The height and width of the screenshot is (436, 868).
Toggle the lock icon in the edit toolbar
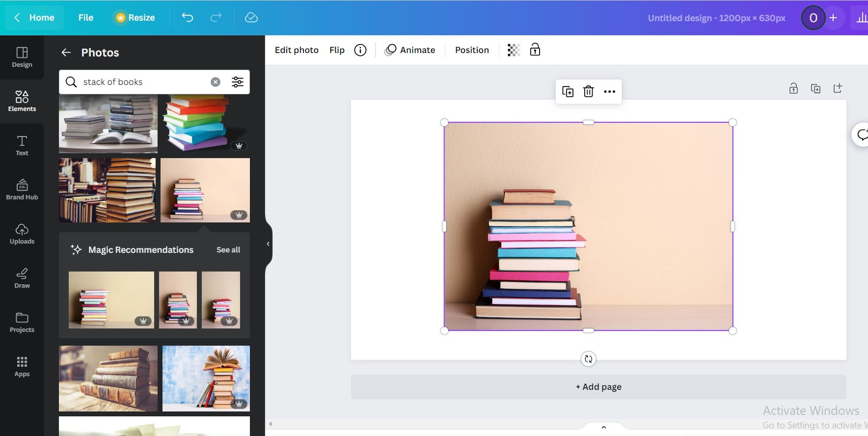(x=535, y=50)
